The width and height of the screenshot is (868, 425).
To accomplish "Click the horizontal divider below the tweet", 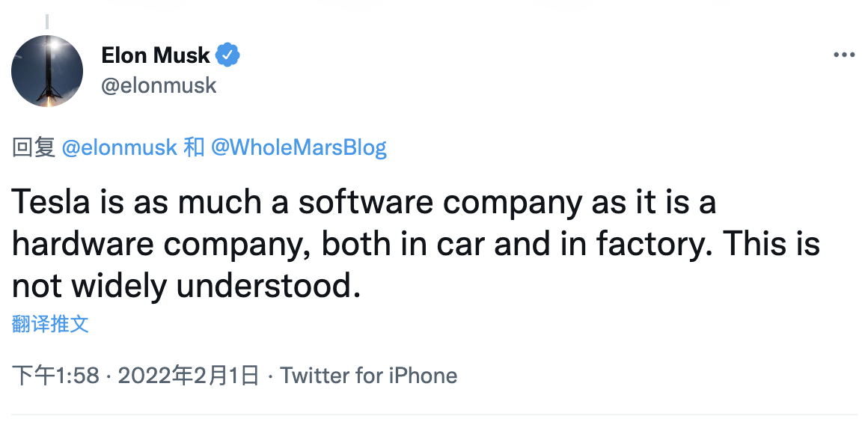I will point(434,414).
